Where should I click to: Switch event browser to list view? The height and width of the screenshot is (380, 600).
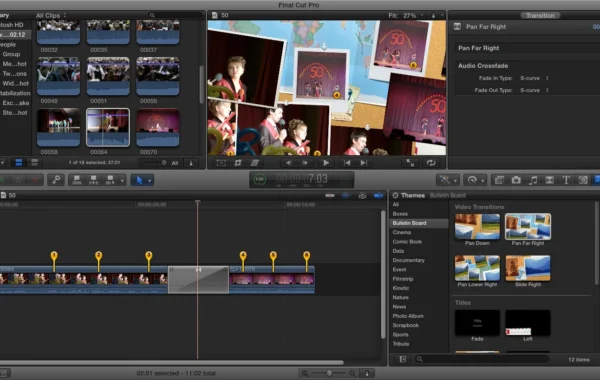point(34,163)
